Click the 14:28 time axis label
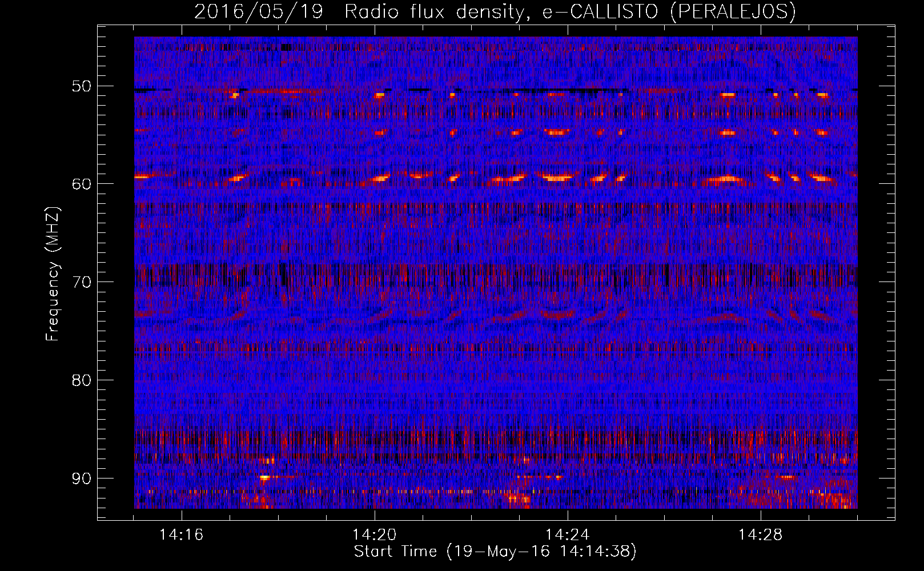This screenshot has width=924, height=571. coord(760,535)
